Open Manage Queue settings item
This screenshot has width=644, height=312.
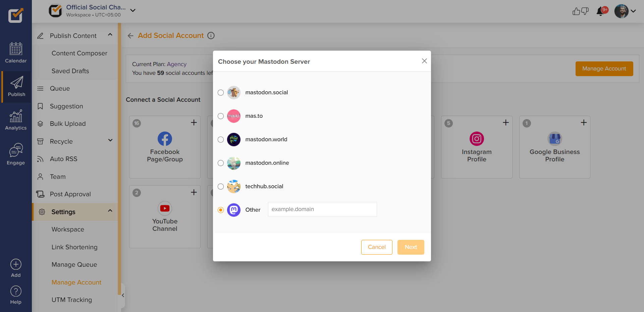(74, 265)
